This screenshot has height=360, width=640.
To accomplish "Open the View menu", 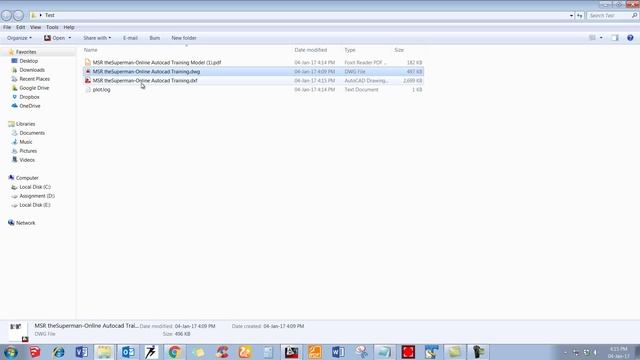I will point(36,27).
